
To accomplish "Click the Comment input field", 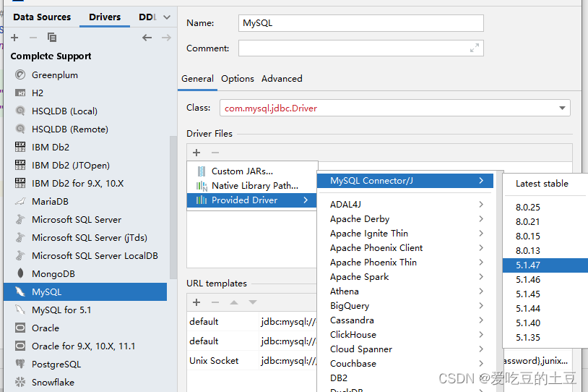I will (360, 48).
